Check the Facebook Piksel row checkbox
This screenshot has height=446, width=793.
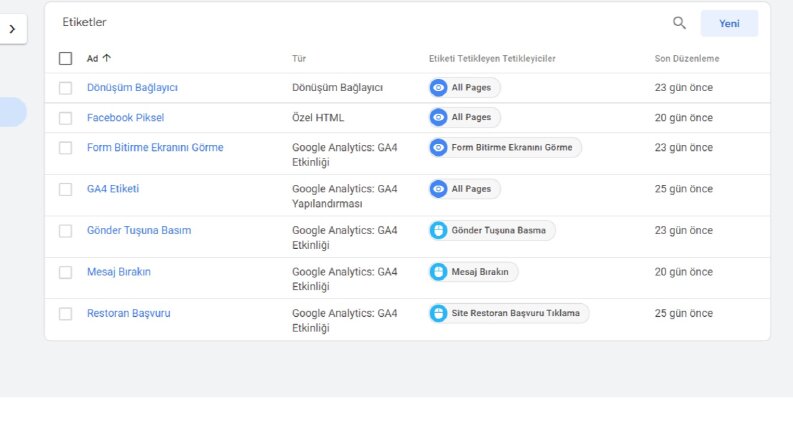(x=65, y=118)
